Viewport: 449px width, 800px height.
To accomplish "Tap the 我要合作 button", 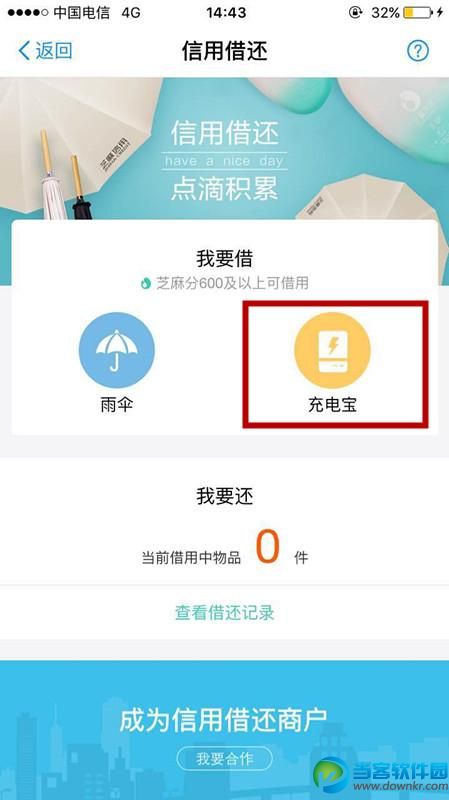I will coord(224,759).
